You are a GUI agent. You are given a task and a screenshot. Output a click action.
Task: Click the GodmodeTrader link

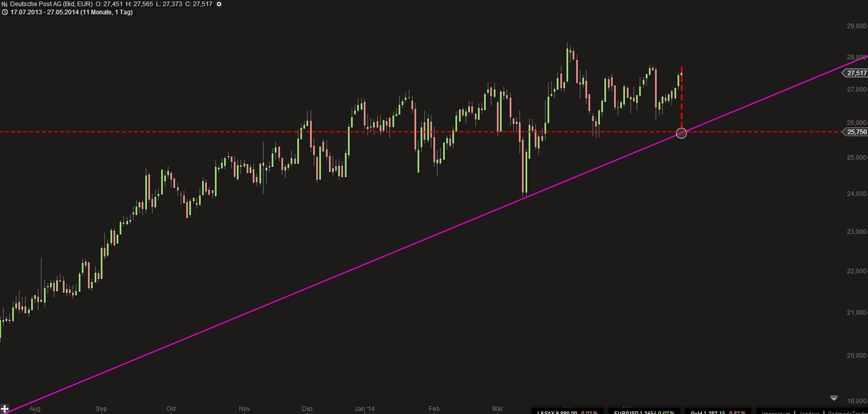click(847, 412)
